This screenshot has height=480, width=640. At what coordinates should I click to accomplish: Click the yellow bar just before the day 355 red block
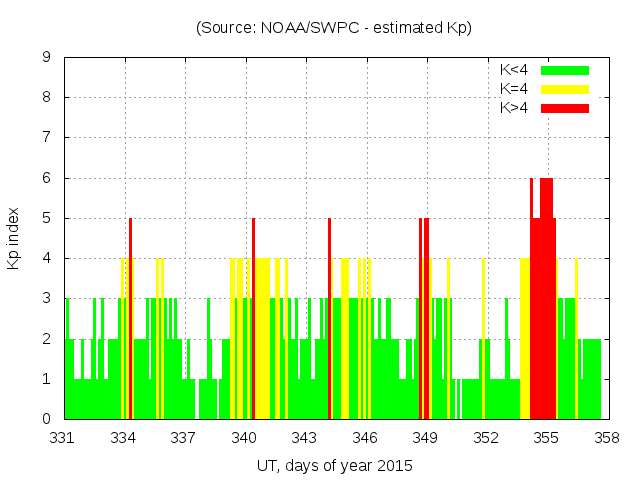tap(525, 340)
